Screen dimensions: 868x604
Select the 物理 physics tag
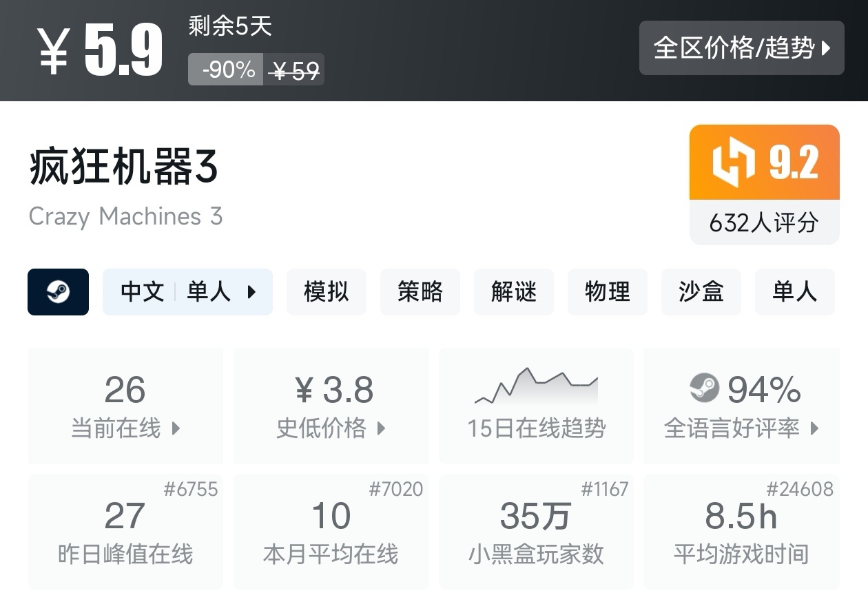tap(607, 292)
